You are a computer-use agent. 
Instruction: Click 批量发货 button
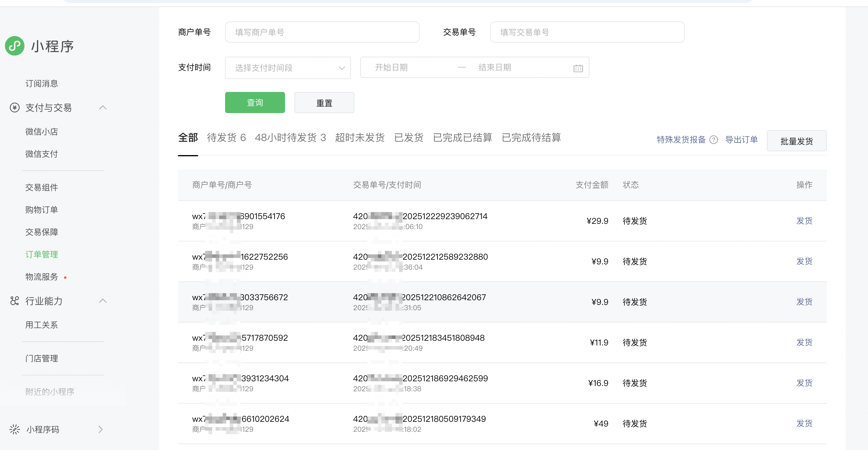coord(796,141)
